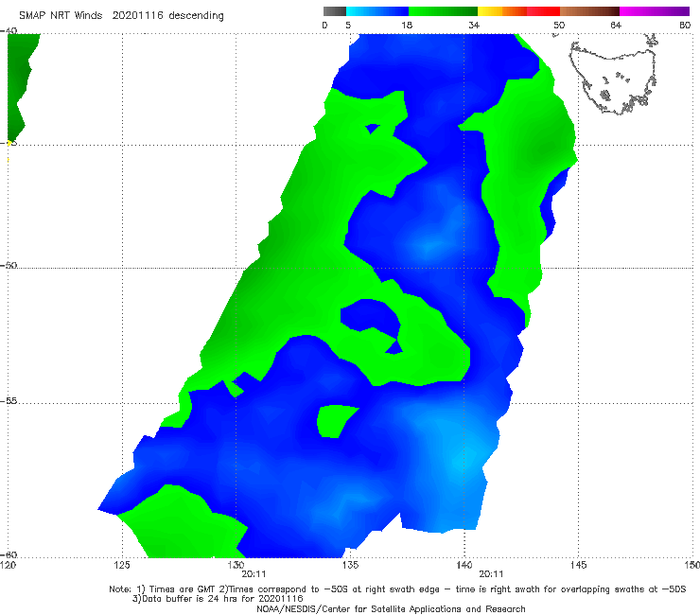Click the gray segment of the color bar

(334, 11)
